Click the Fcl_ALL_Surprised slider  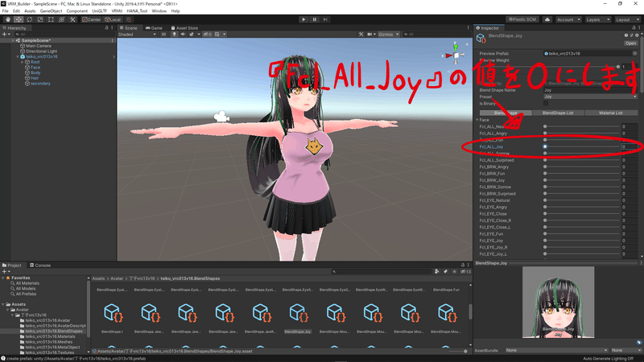point(581,160)
